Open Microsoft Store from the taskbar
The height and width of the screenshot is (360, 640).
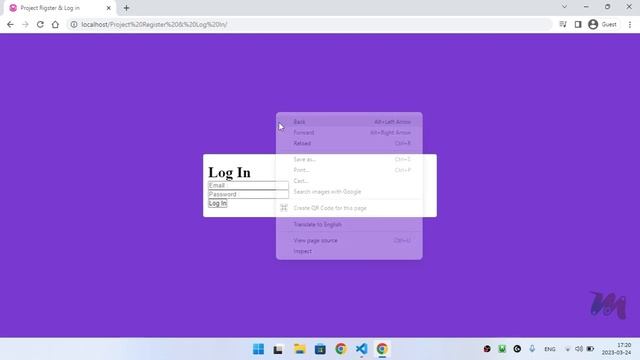[x=320, y=349]
